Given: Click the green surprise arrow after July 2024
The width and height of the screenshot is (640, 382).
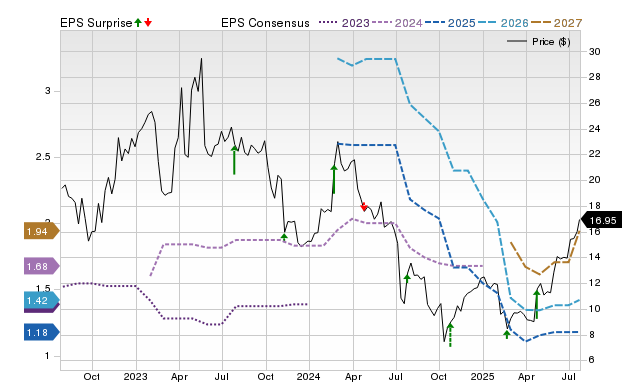Looking at the screenshot, I should 407,278.
